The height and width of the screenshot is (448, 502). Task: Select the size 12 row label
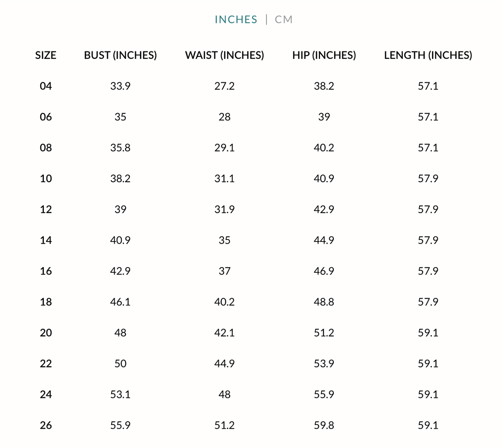46,209
